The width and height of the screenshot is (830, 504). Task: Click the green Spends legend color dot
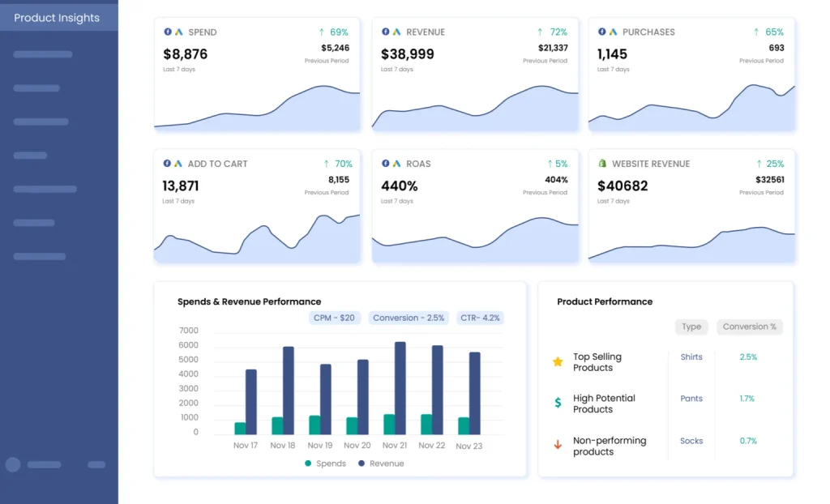click(x=308, y=463)
